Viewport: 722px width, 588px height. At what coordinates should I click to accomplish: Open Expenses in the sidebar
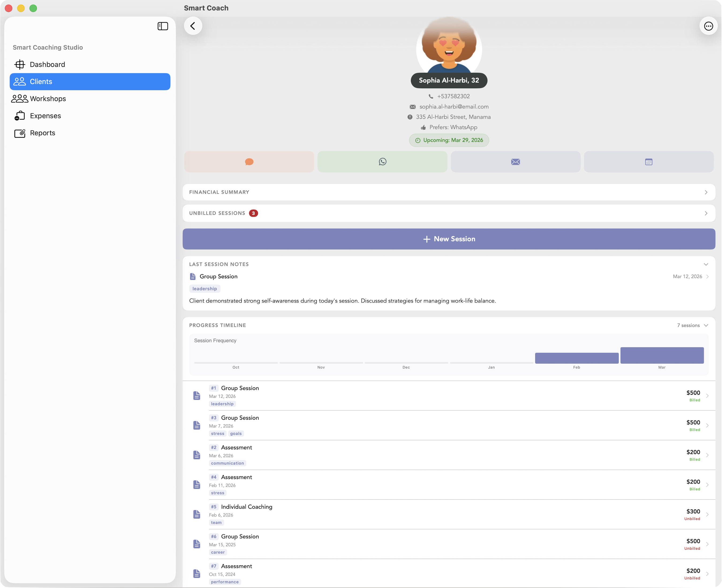90,116
